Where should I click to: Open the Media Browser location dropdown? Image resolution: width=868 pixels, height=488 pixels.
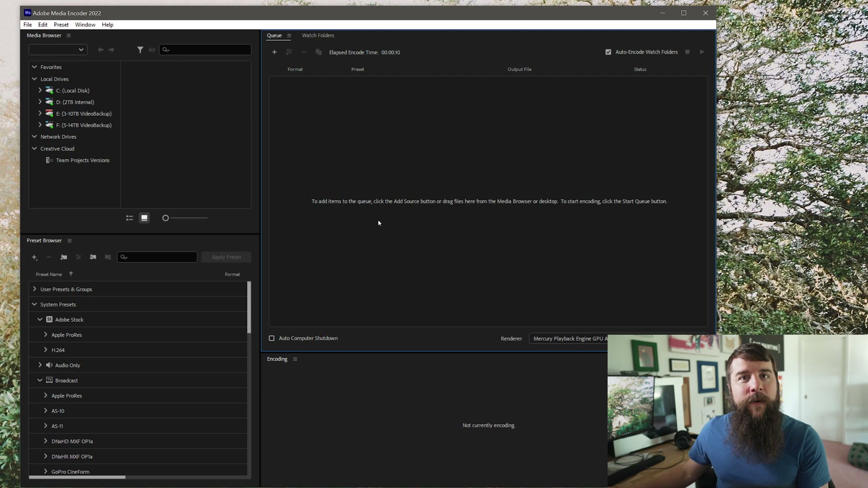pyautogui.click(x=58, y=50)
